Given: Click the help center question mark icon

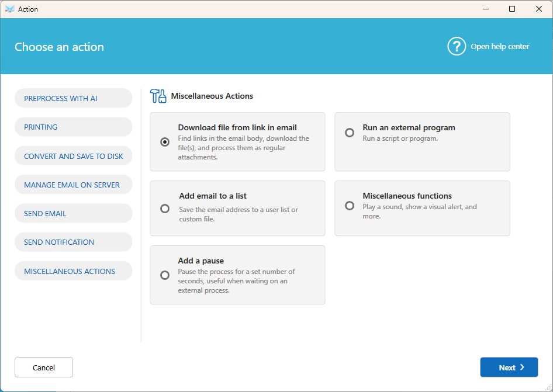Looking at the screenshot, I should click(x=457, y=47).
